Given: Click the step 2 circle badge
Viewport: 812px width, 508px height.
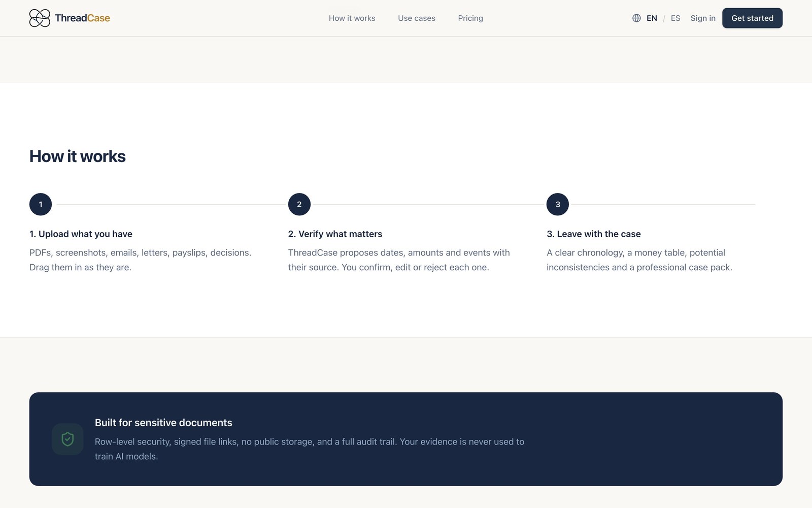Looking at the screenshot, I should [x=299, y=204].
